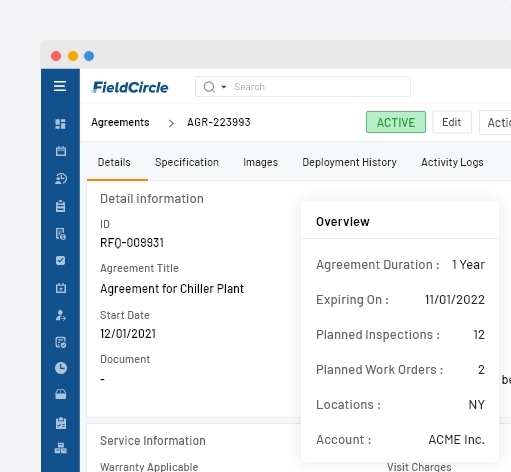
Task: Click the 1 Year duration value
Action: [x=468, y=265]
